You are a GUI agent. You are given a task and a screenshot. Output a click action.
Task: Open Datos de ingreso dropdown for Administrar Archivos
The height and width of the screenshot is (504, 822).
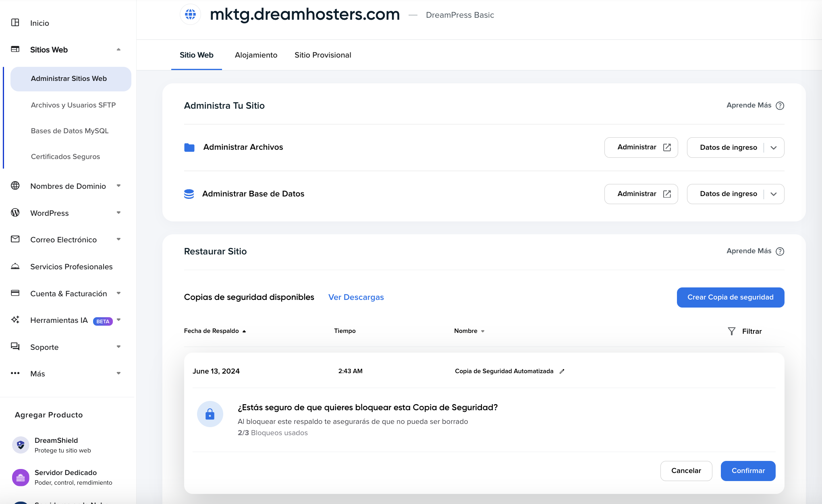[774, 148]
